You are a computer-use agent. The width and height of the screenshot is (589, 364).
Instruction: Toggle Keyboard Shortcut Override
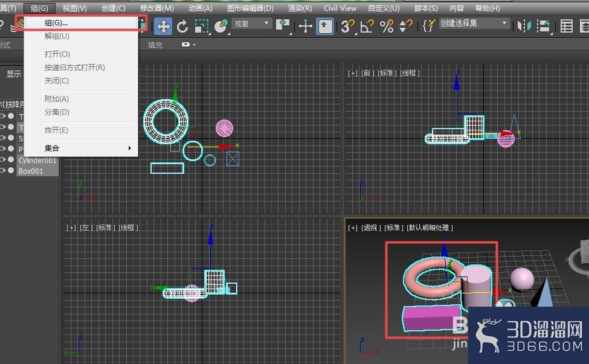coord(324,27)
